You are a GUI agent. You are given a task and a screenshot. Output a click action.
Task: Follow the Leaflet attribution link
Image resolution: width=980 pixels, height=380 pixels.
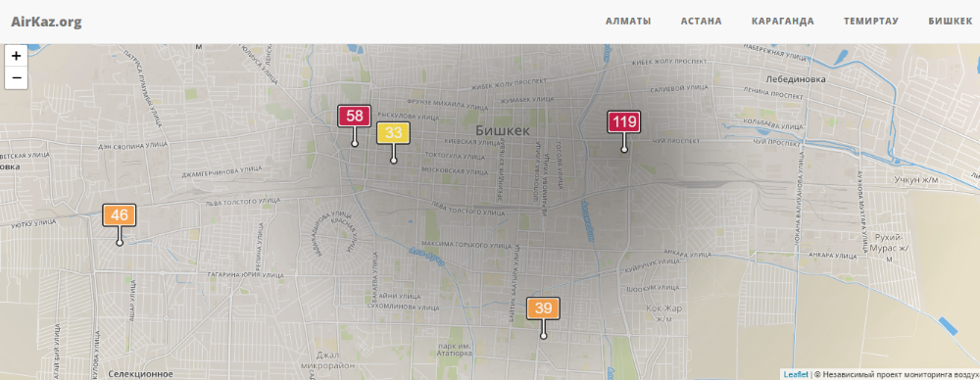coord(796,374)
